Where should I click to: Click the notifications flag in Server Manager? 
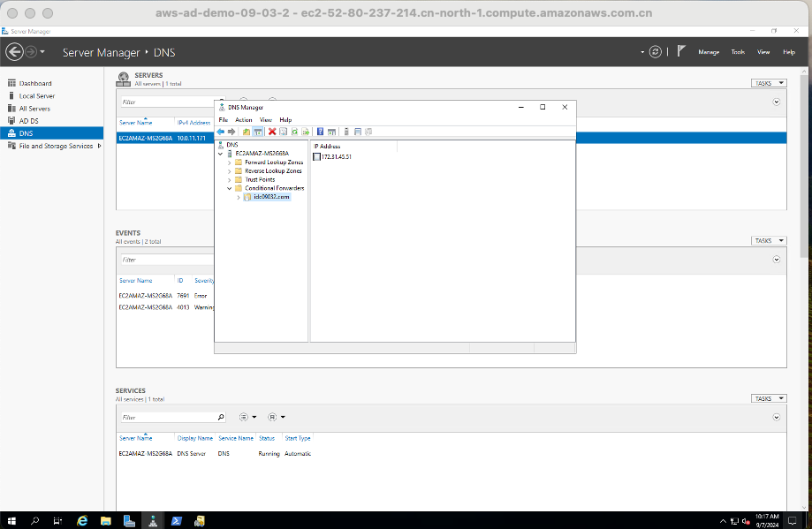point(680,51)
